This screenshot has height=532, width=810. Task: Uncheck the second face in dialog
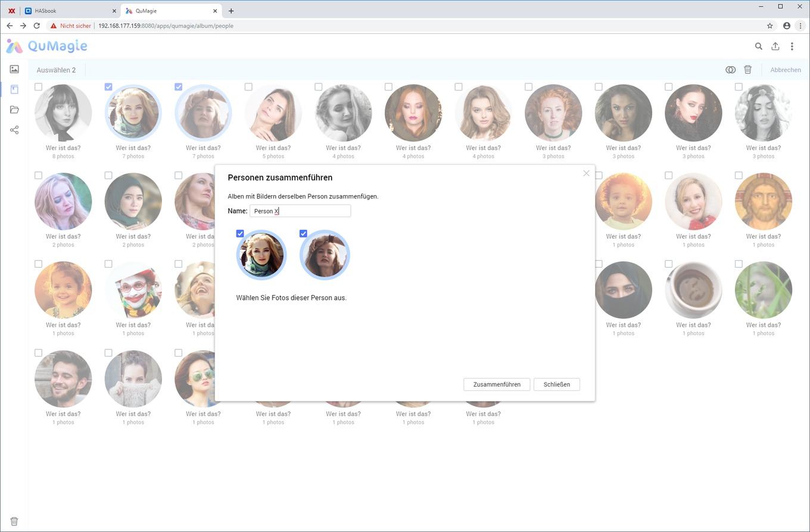pyautogui.click(x=303, y=233)
